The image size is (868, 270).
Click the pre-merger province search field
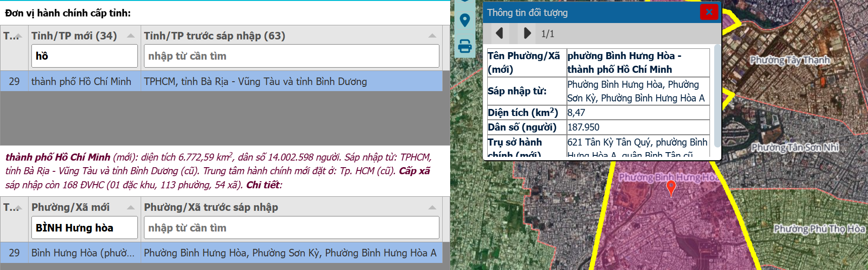click(x=291, y=56)
